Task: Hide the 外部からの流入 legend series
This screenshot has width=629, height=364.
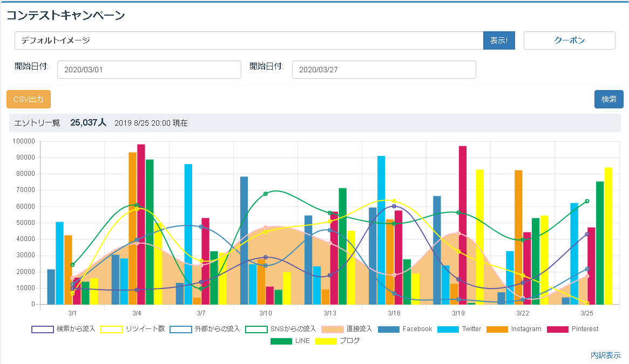Action: pos(204,329)
